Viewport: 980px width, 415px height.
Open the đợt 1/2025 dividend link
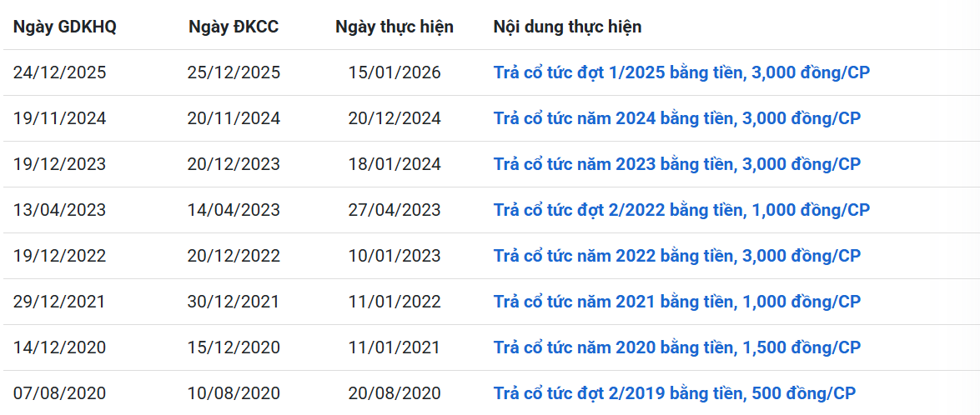(x=681, y=72)
